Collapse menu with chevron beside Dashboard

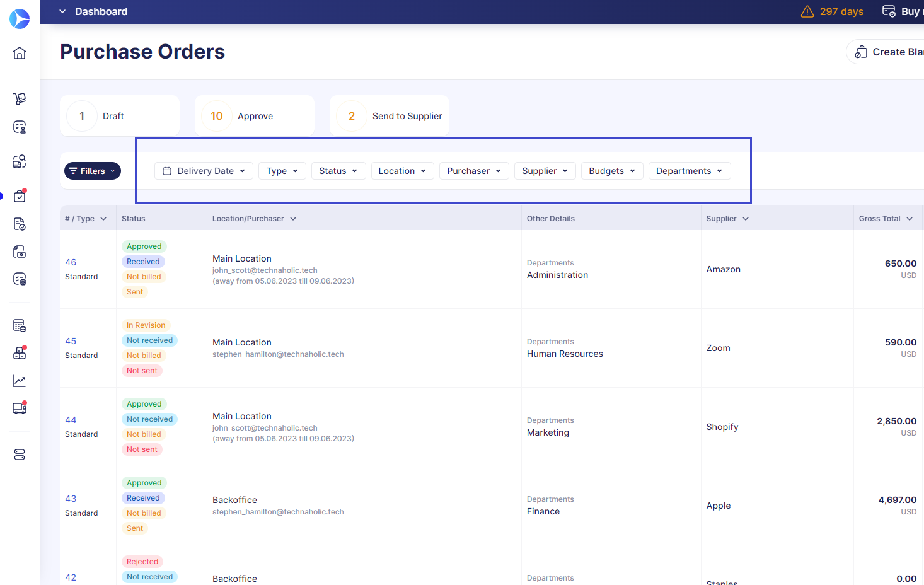62,11
